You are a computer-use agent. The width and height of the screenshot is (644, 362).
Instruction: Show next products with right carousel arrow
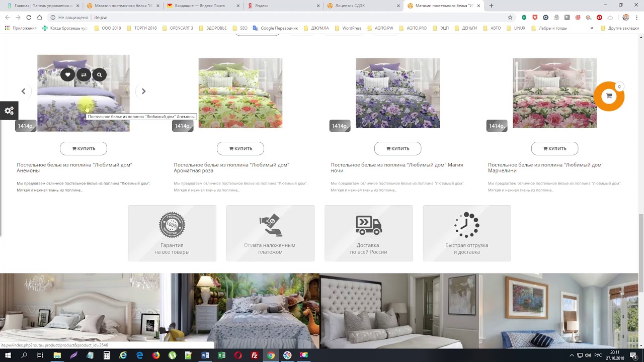click(x=143, y=91)
